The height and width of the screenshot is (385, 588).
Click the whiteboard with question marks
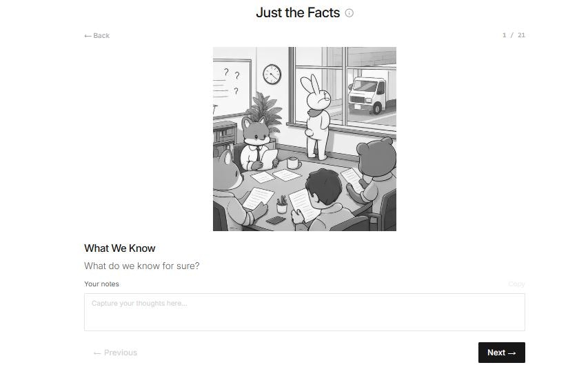[232, 88]
